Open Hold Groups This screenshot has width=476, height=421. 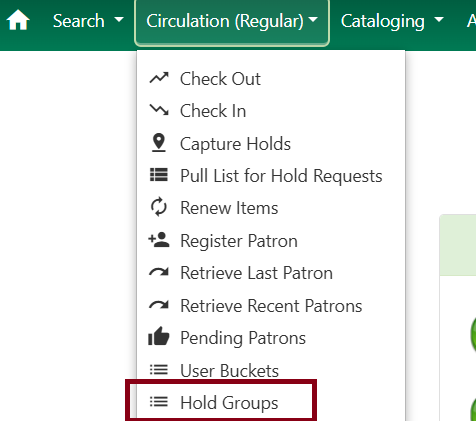(271, 402)
